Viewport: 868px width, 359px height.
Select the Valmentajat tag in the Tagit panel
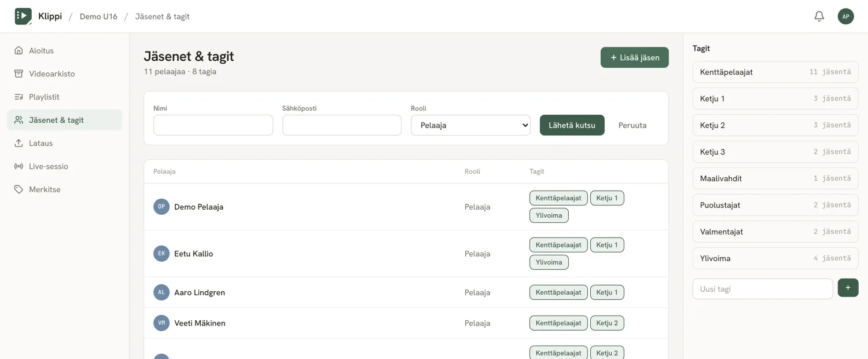[x=775, y=232]
